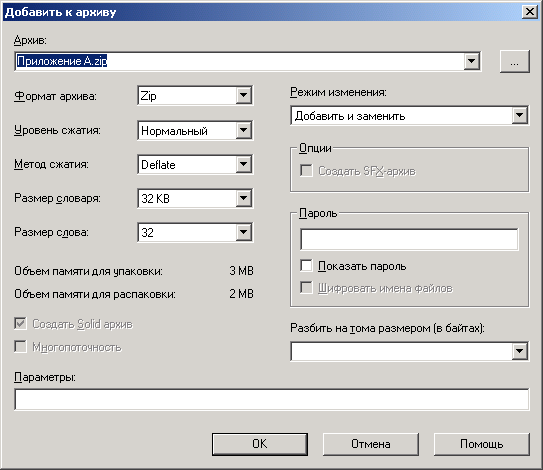Click the OK button

point(260,444)
